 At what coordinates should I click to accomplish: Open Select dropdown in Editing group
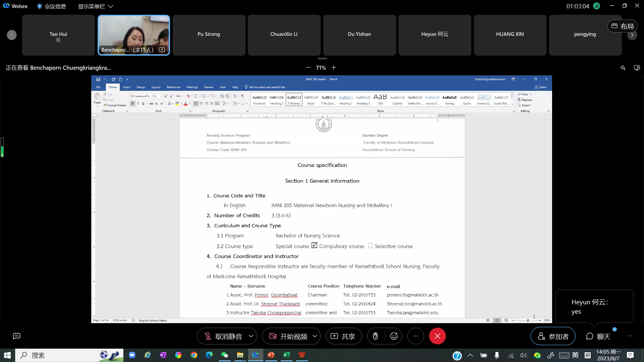tap(524, 105)
